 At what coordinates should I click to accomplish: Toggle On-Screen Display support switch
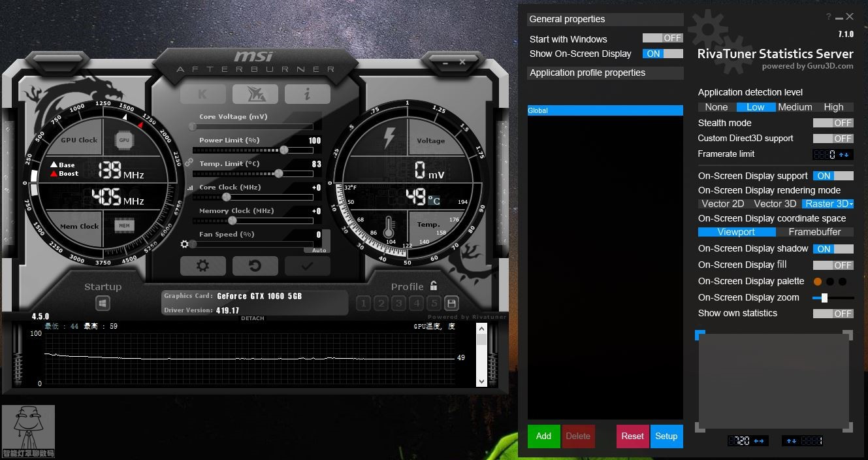833,176
